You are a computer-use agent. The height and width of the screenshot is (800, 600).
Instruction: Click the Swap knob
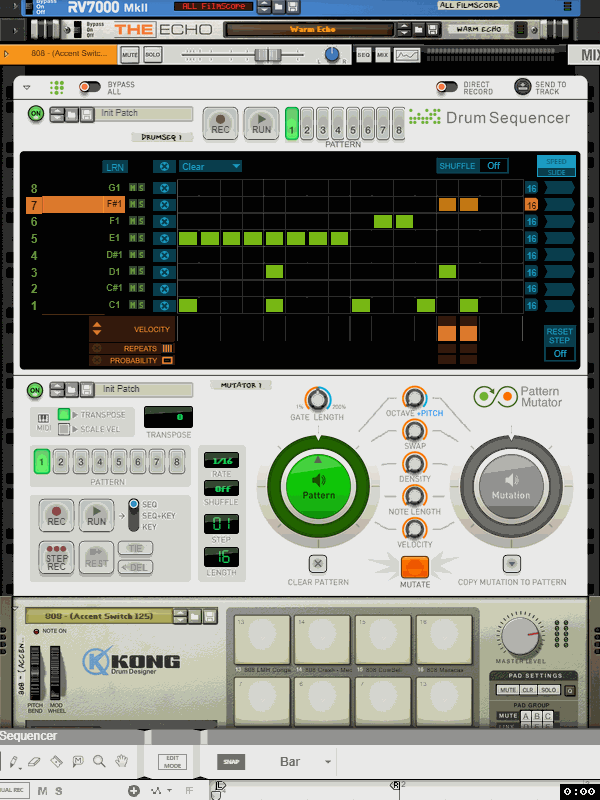[414, 431]
